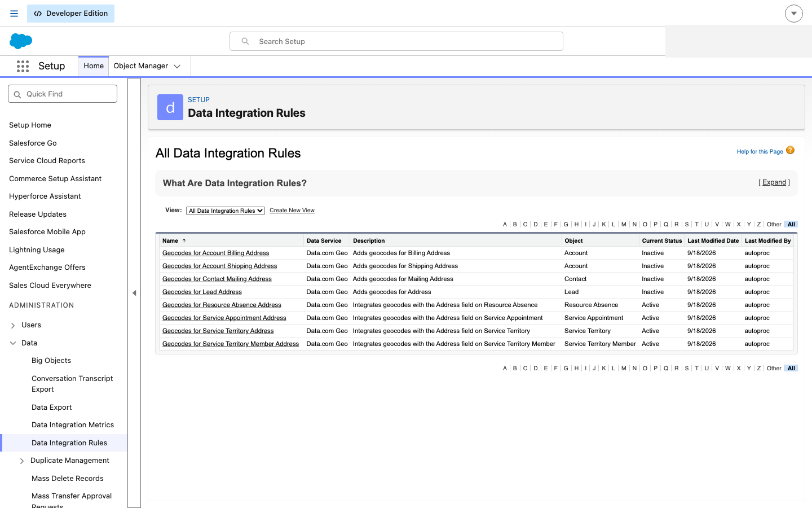
Task: Open Hyperforce Assistant in sidebar
Action: point(45,196)
